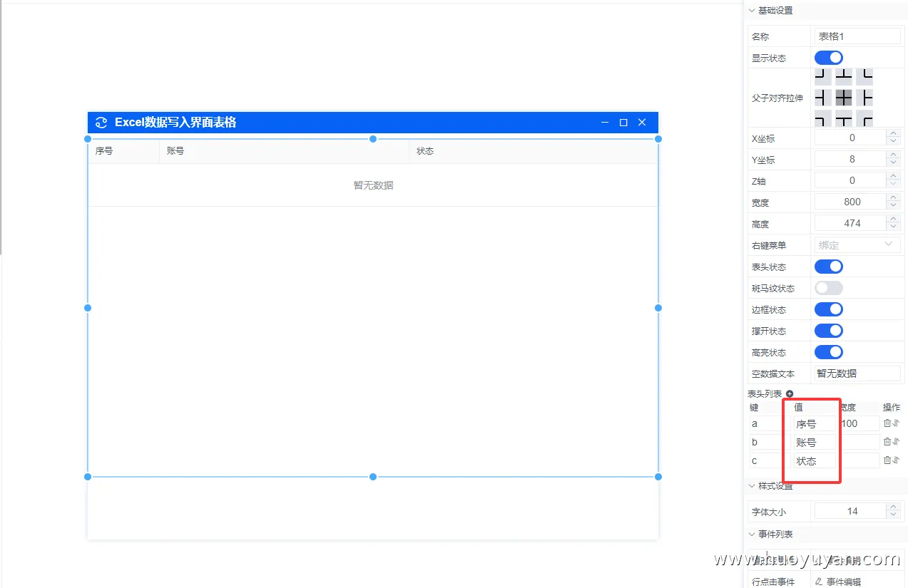Click the empty width field in row b
This screenshot has width=908, height=588.
pos(859,442)
